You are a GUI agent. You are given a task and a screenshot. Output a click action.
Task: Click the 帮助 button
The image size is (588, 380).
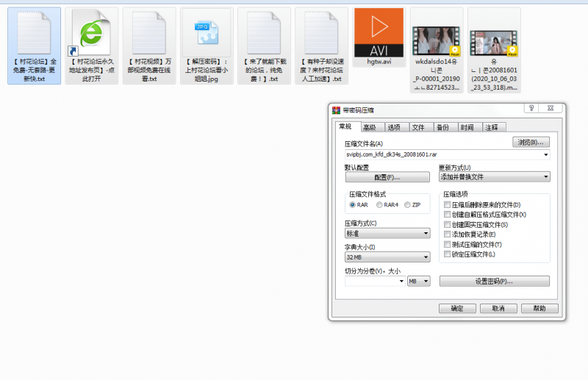539,309
